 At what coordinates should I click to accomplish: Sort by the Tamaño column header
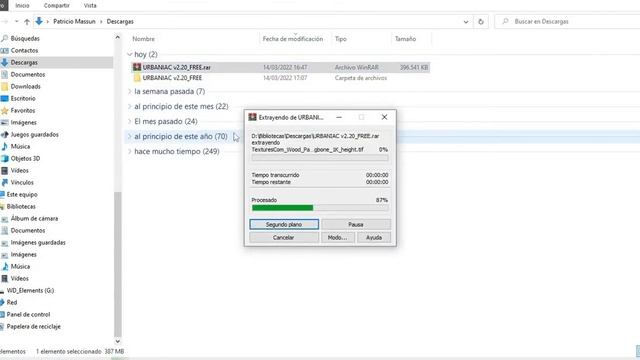[x=405, y=39]
